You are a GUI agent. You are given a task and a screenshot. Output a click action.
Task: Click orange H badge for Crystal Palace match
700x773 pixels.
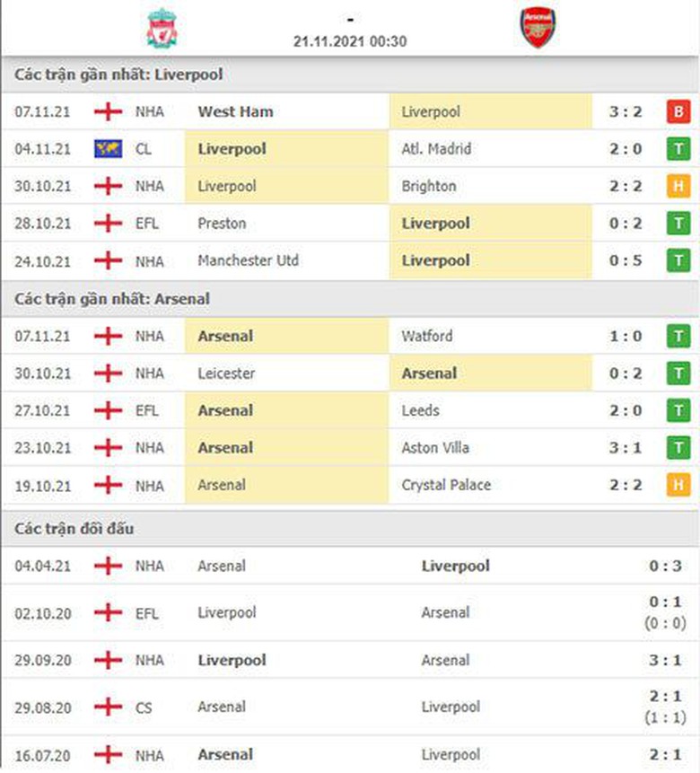click(678, 486)
